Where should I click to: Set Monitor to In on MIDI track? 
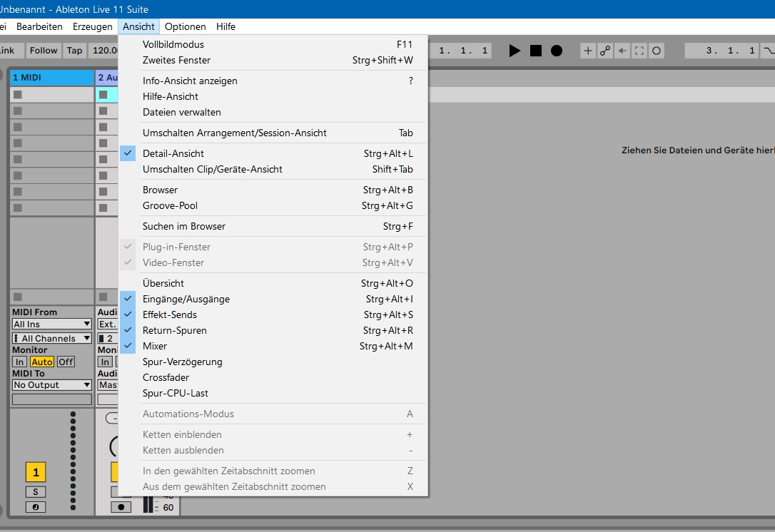coord(19,362)
